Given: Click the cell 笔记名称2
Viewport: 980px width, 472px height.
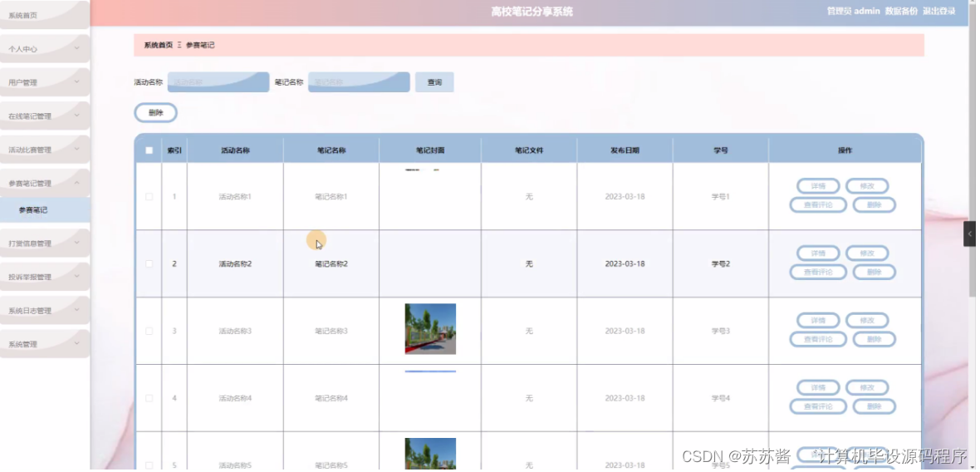Looking at the screenshot, I should pos(331,263).
